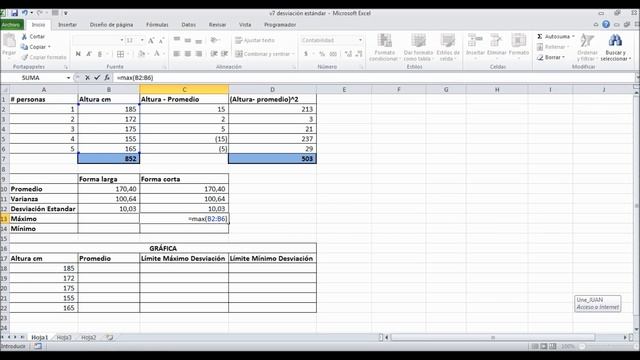Viewport: 640px width, 360px height.
Task: Open the font name dropdown
Action: pyautogui.click(x=122, y=40)
